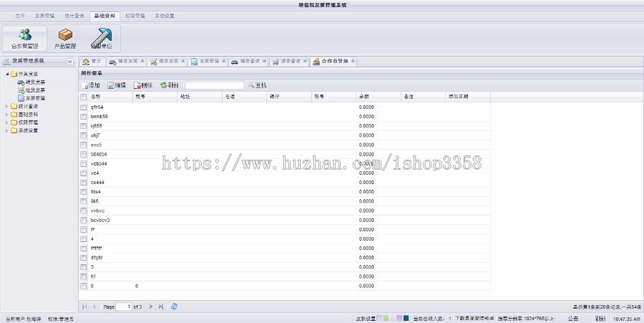
Task: Click 查找 search magnifier button
Action: [257, 85]
